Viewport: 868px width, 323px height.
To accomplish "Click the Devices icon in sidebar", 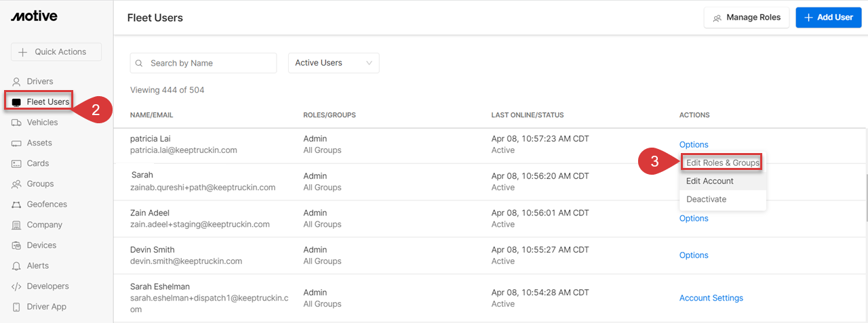I will coord(17,245).
